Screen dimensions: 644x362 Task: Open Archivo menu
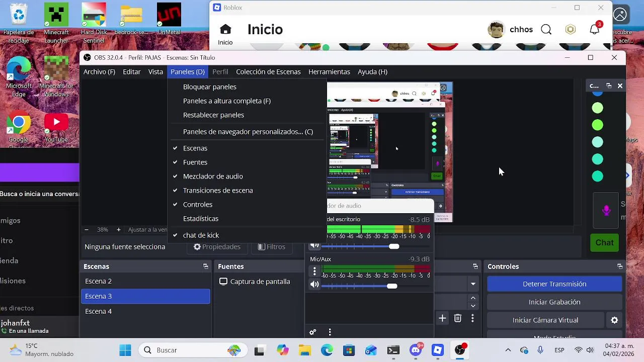point(99,72)
